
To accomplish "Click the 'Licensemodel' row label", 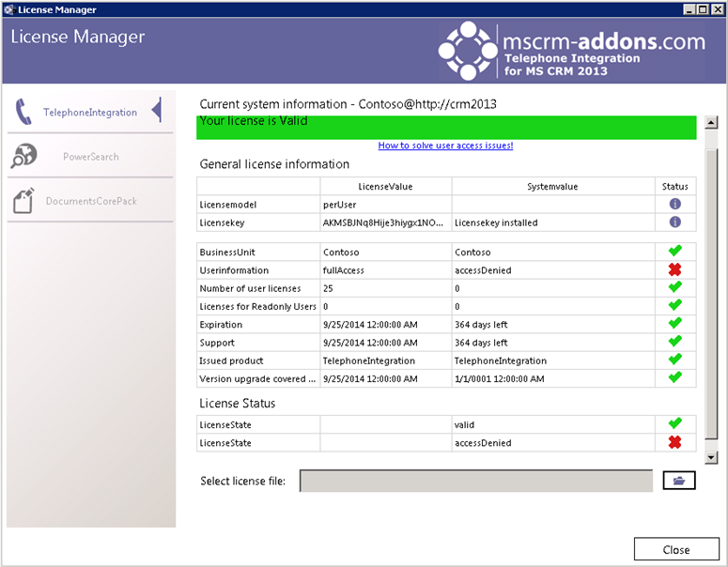I will pyautogui.click(x=228, y=205).
